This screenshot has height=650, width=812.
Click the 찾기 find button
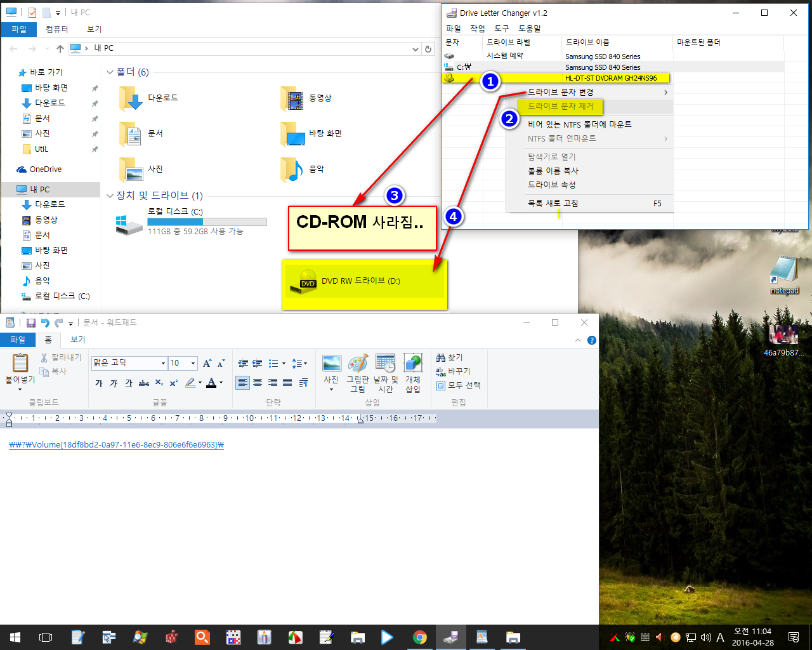449,358
